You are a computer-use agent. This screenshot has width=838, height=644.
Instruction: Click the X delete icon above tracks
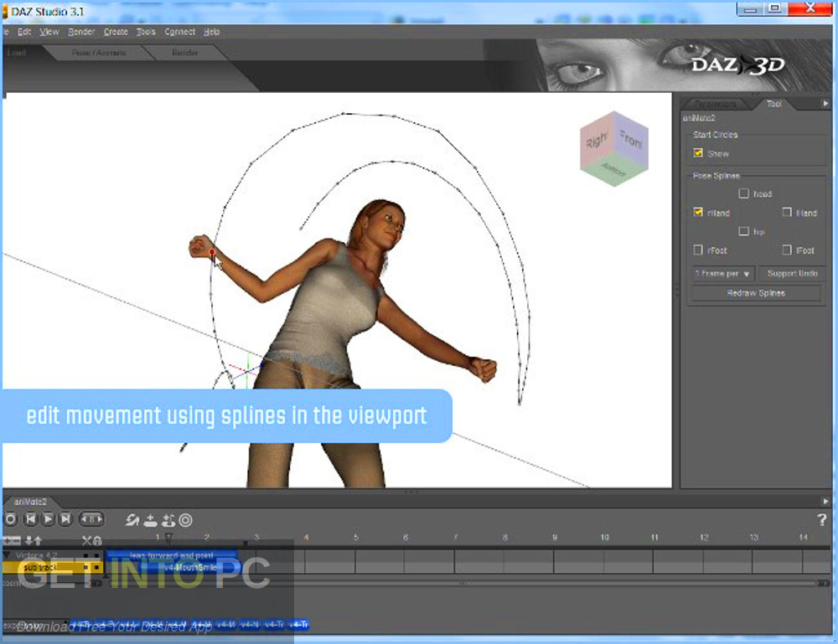pyautogui.click(x=86, y=540)
